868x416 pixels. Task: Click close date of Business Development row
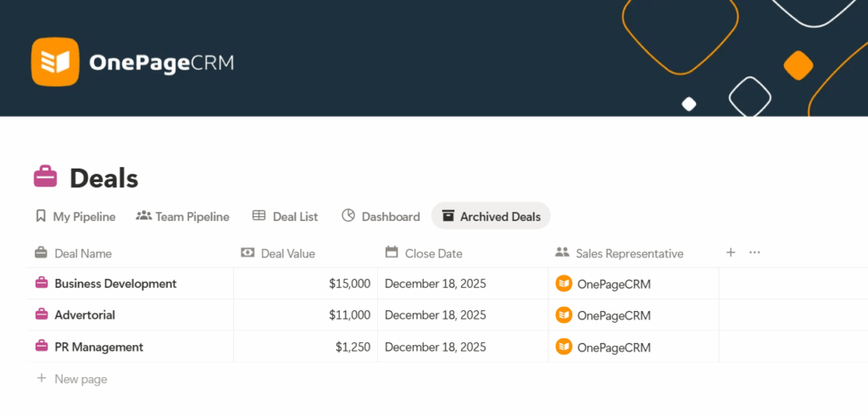435,284
